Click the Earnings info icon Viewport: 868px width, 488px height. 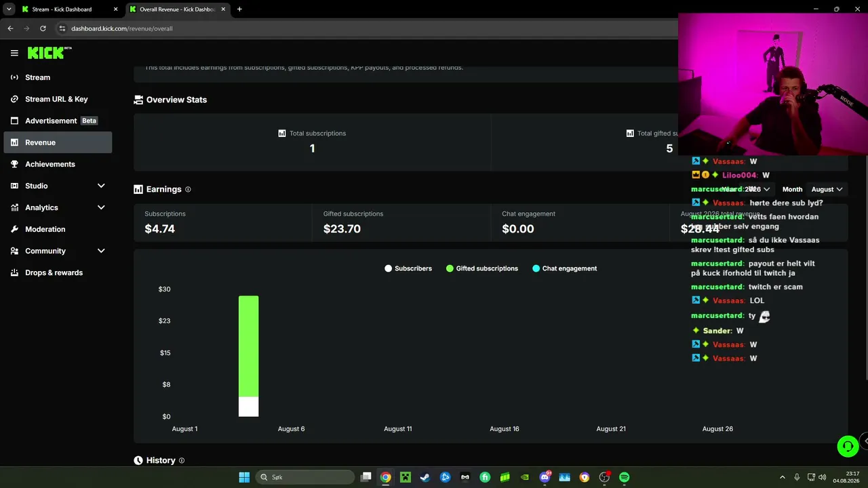[x=188, y=189]
